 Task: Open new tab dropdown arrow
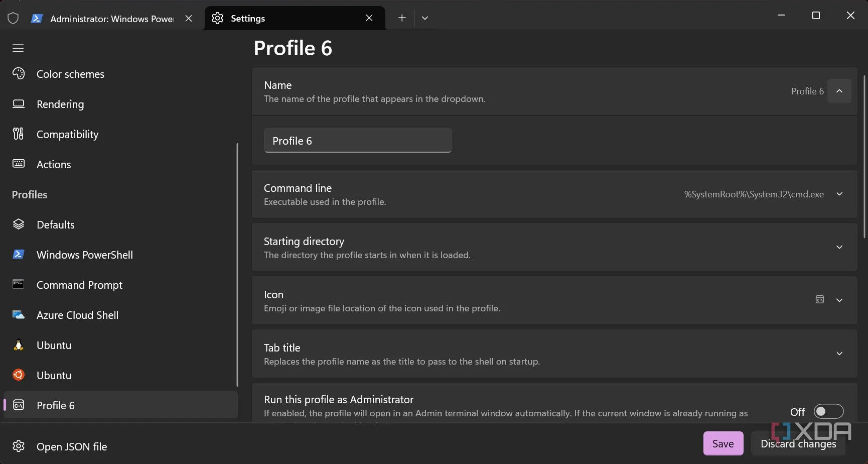click(x=425, y=18)
